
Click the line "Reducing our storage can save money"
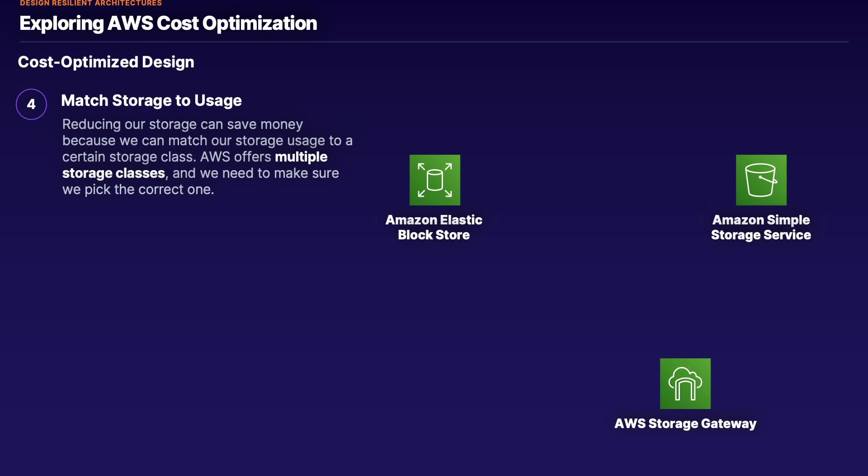[182, 124]
